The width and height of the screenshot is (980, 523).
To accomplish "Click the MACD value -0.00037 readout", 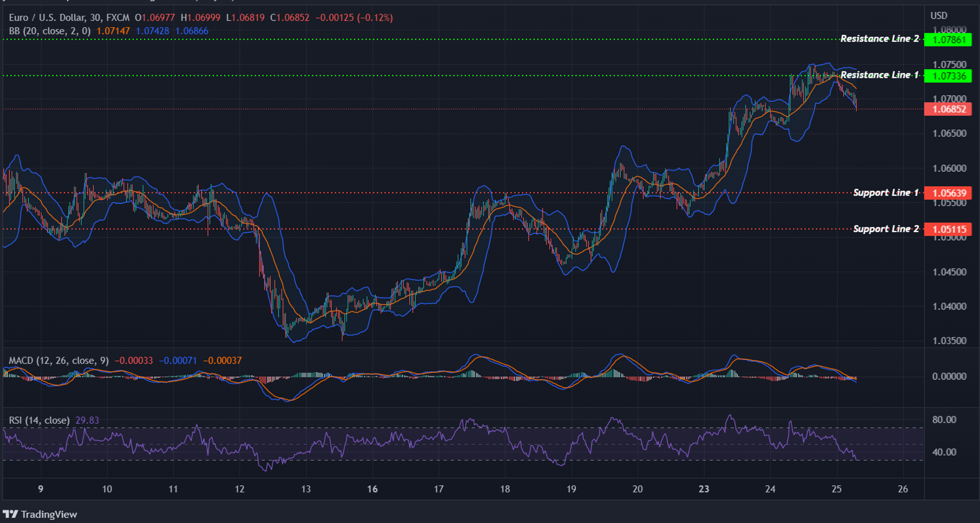I will coord(222,361).
